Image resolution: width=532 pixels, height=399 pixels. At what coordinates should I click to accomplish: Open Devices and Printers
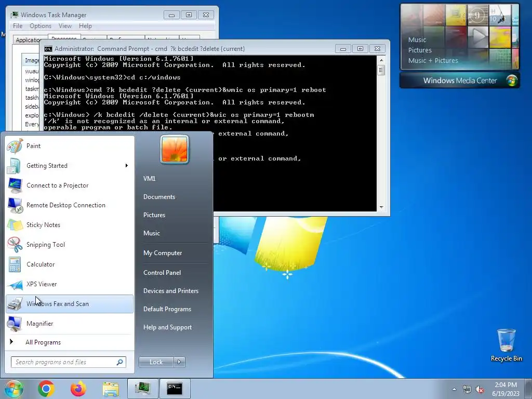pyautogui.click(x=170, y=291)
